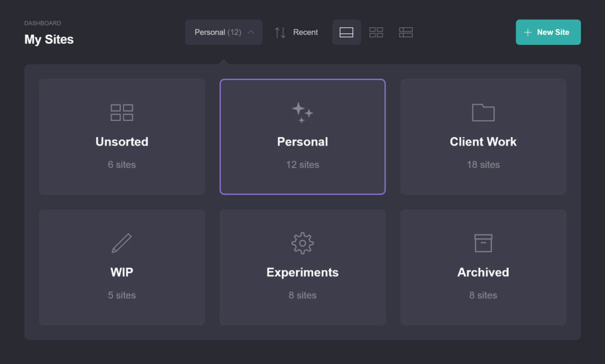Image resolution: width=605 pixels, height=364 pixels.
Task: Click the 5 sites count under WIP
Action: (x=122, y=295)
